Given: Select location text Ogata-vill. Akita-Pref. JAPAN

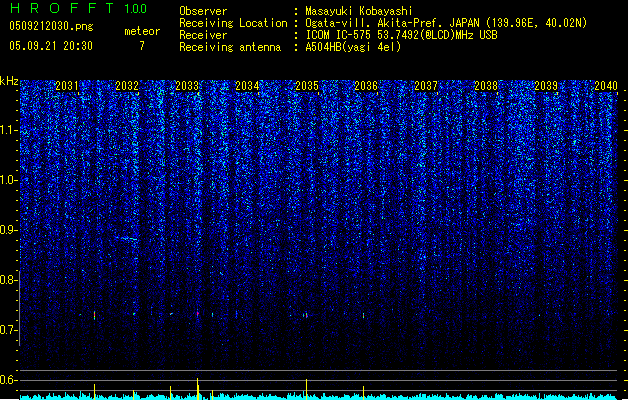Looking at the screenshot, I should pyautogui.click(x=392, y=23).
